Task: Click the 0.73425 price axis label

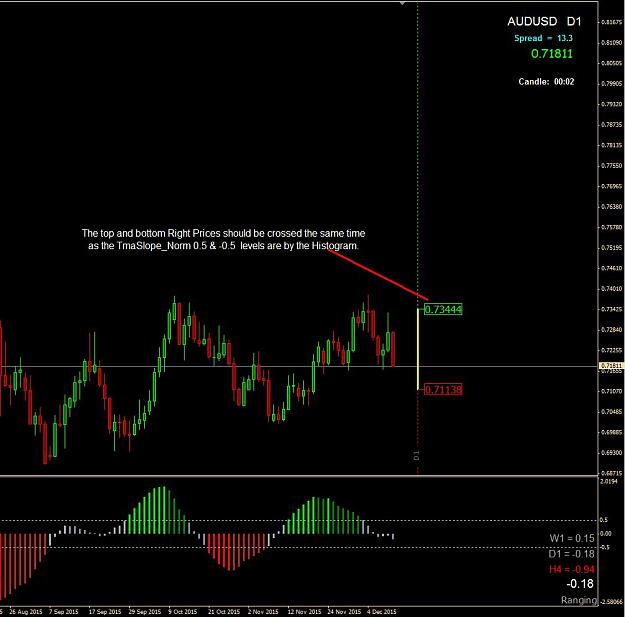Action: 612,309
